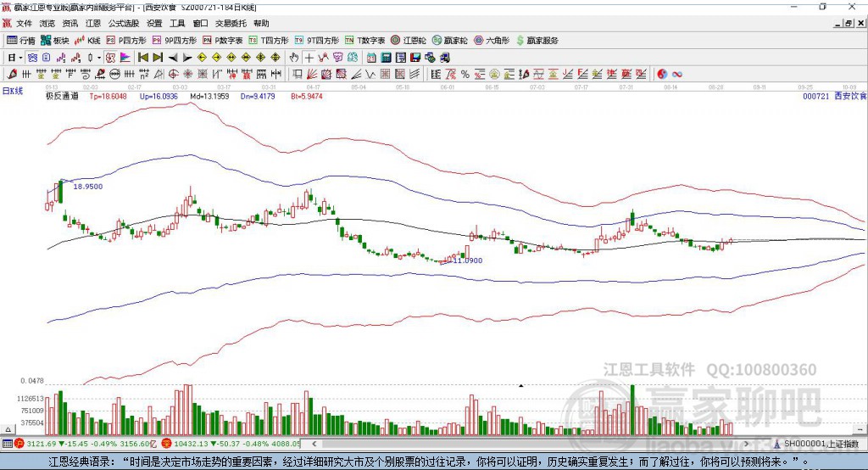
Task: Click the Tp=18.6048 indicator value
Action: (108, 97)
